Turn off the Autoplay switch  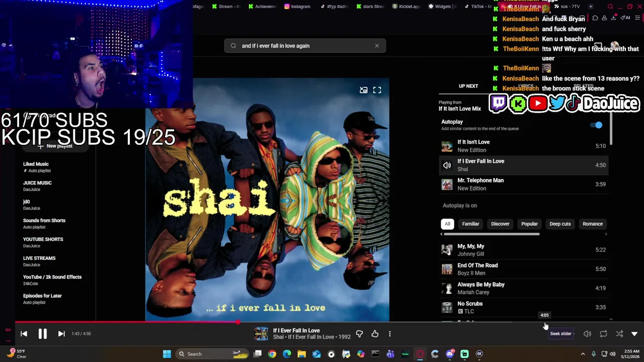(x=596, y=125)
